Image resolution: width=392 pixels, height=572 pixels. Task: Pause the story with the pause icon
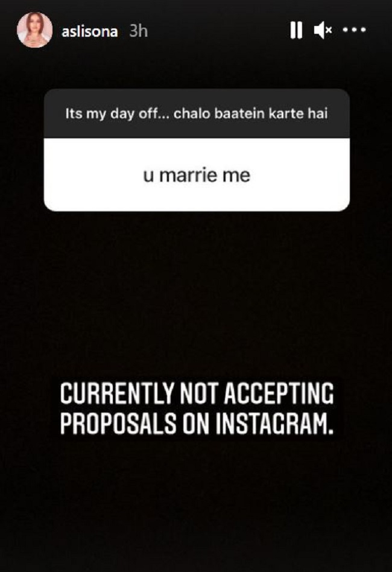296,30
